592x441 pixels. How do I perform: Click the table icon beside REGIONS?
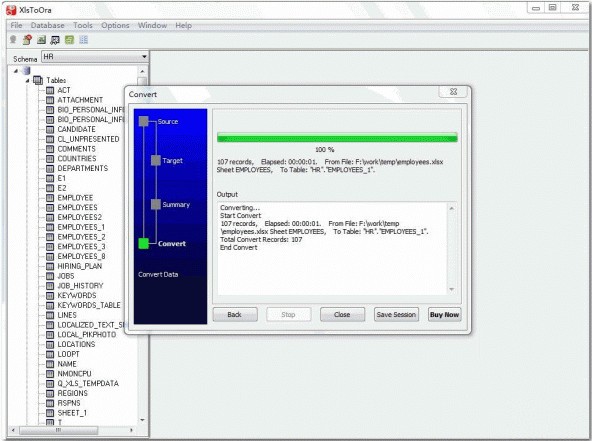coord(50,393)
